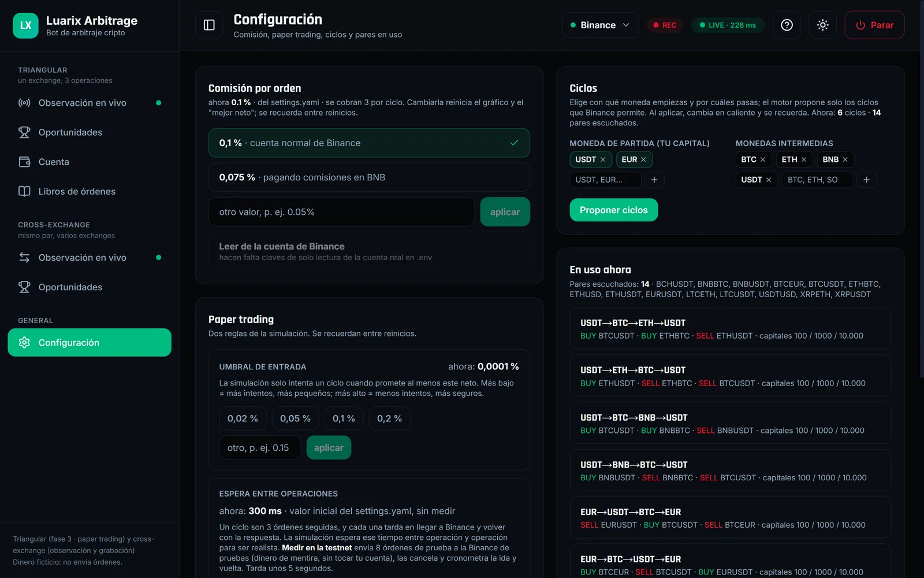This screenshot has height=578, width=924.
Task: Remove the EUR starting currency chip
Action: tap(643, 160)
